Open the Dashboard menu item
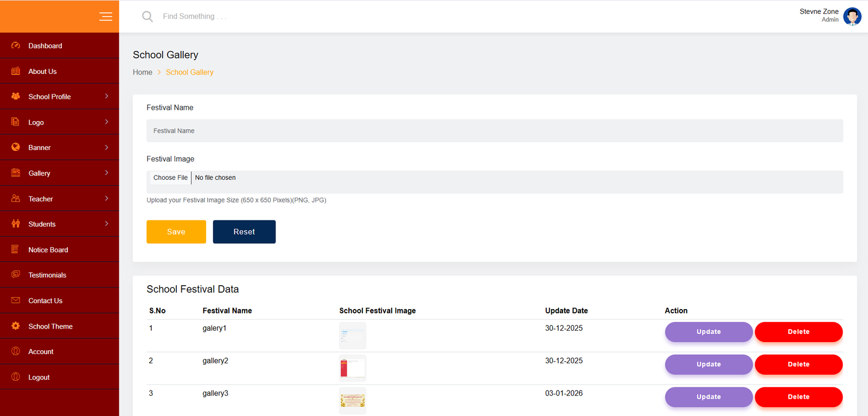The height and width of the screenshot is (416, 868). pos(60,46)
